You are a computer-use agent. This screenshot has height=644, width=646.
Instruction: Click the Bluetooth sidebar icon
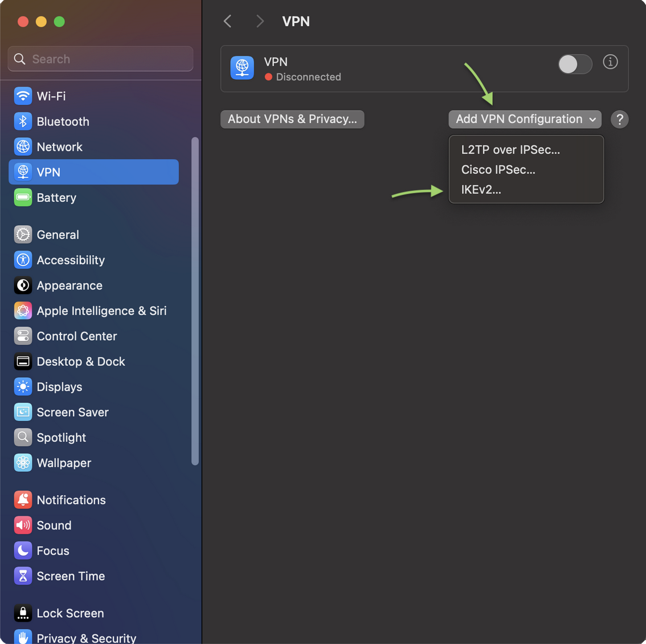tap(23, 121)
